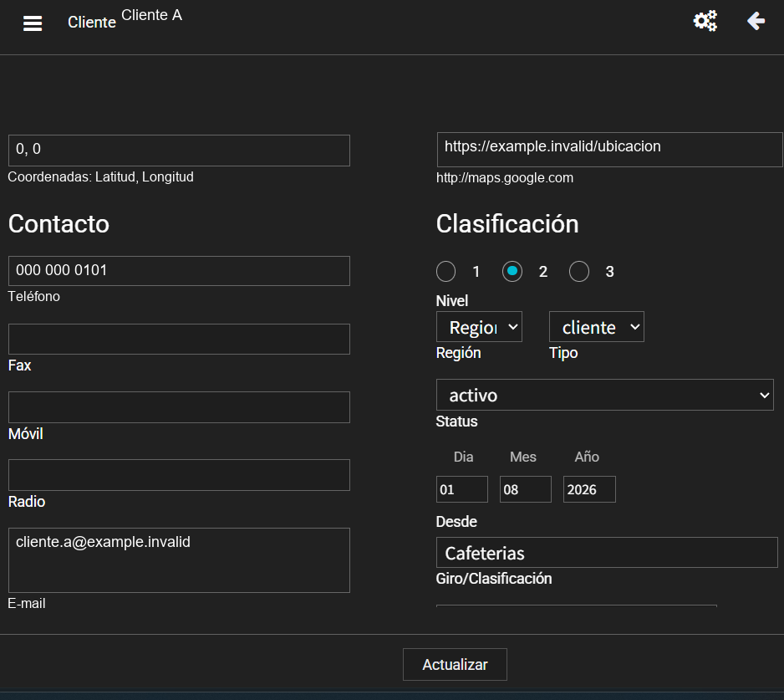Open the Región dropdown
The width and height of the screenshot is (784, 700).
479,327
